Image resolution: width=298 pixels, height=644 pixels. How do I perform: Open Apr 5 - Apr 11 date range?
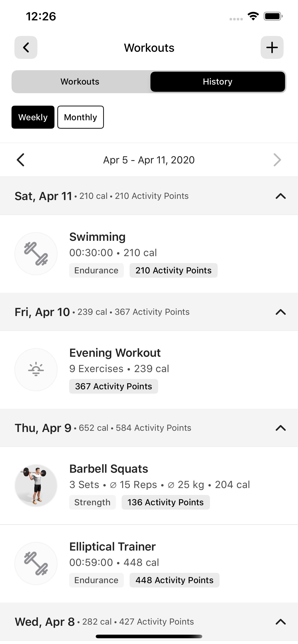(x=149, y=160)
